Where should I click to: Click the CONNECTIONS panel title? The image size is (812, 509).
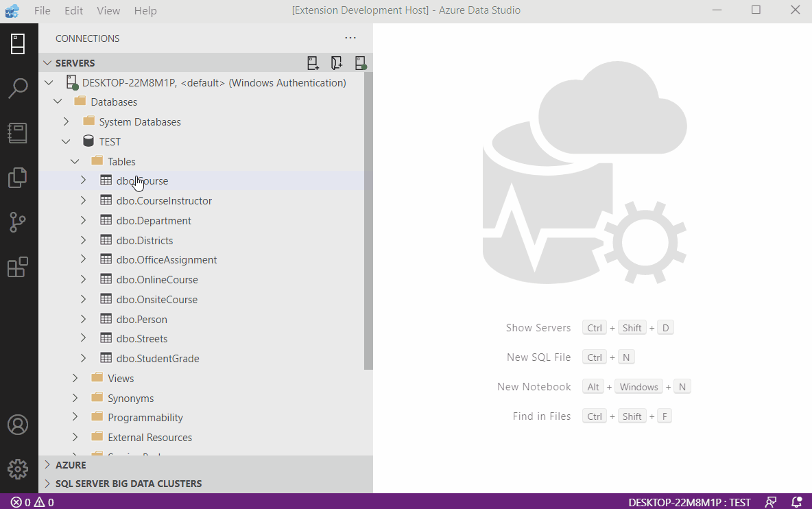88,38
